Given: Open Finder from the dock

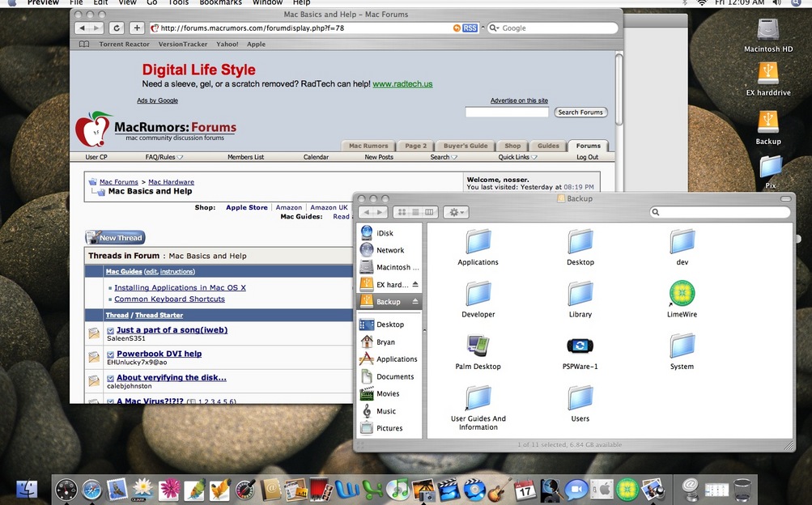Looking at the screenshot, I should point(27,490).
